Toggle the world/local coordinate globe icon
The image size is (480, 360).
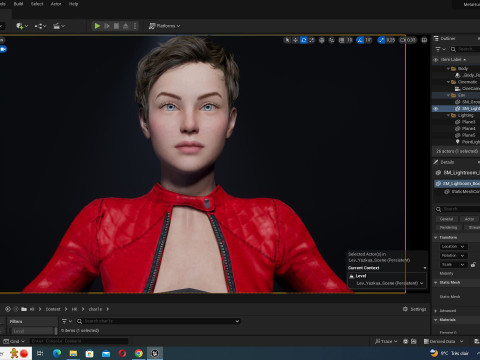pos(322,40)
